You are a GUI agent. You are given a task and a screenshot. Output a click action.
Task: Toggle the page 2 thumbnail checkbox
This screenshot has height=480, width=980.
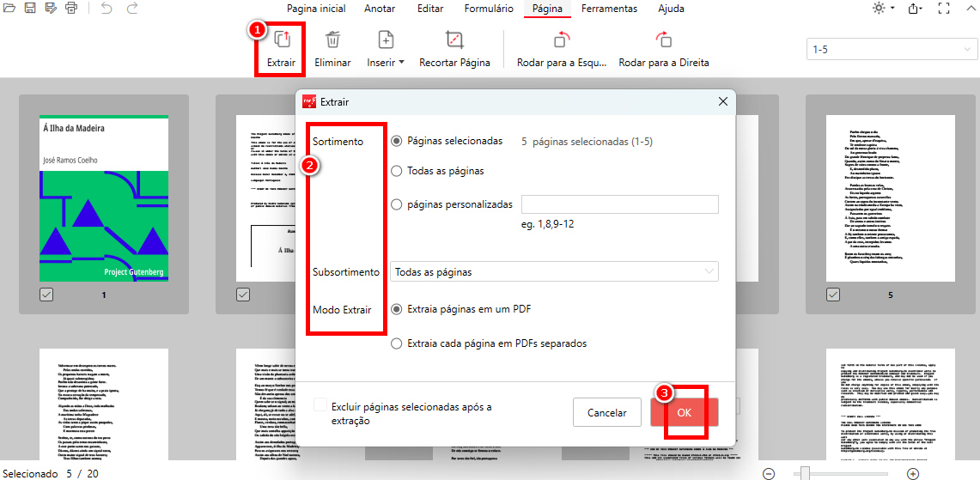(x=242, y=295)
